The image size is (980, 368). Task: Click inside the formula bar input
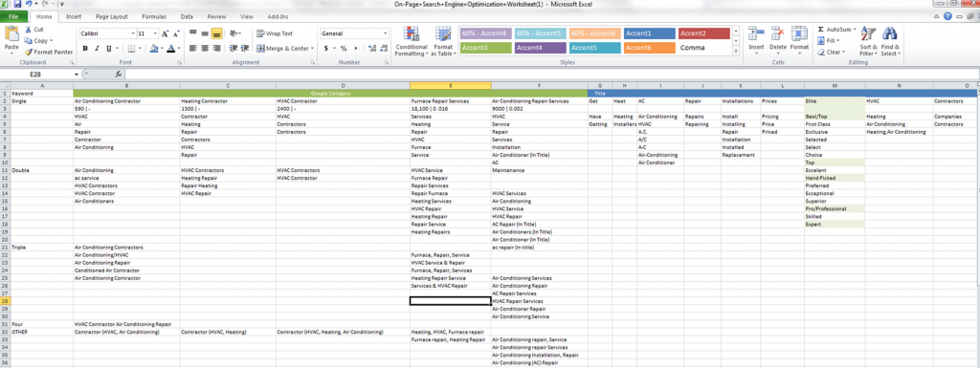click(550, 74)
